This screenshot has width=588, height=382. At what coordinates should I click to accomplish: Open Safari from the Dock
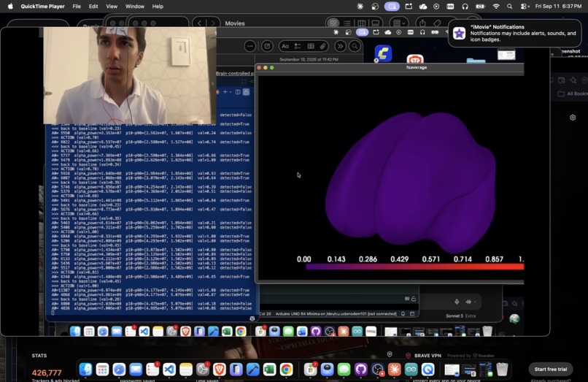(119, 370)
